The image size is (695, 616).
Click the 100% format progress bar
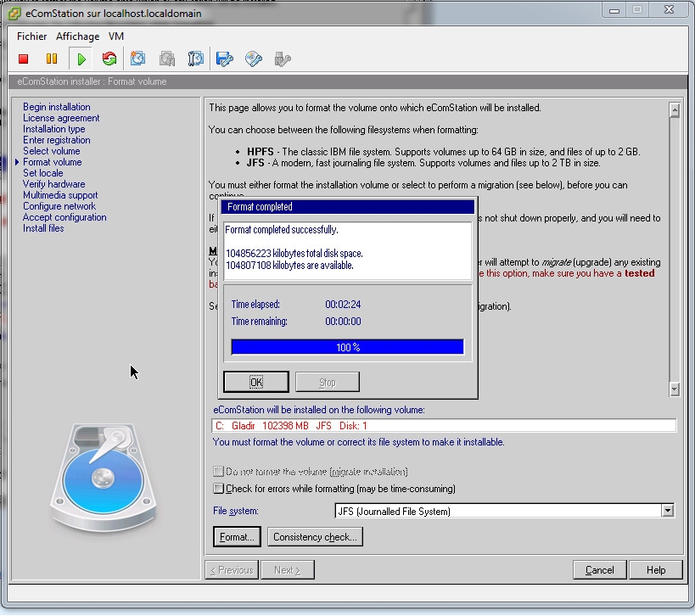click(x=347, y=347)
